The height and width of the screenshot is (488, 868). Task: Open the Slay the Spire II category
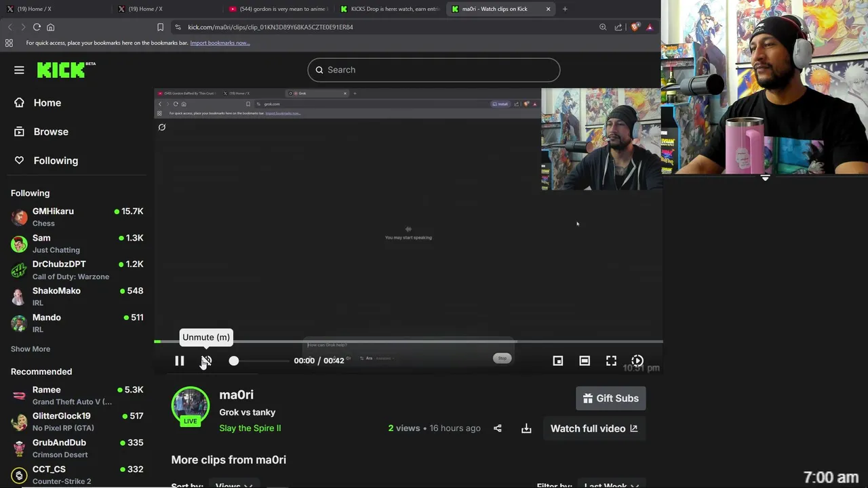click(250, 428)
